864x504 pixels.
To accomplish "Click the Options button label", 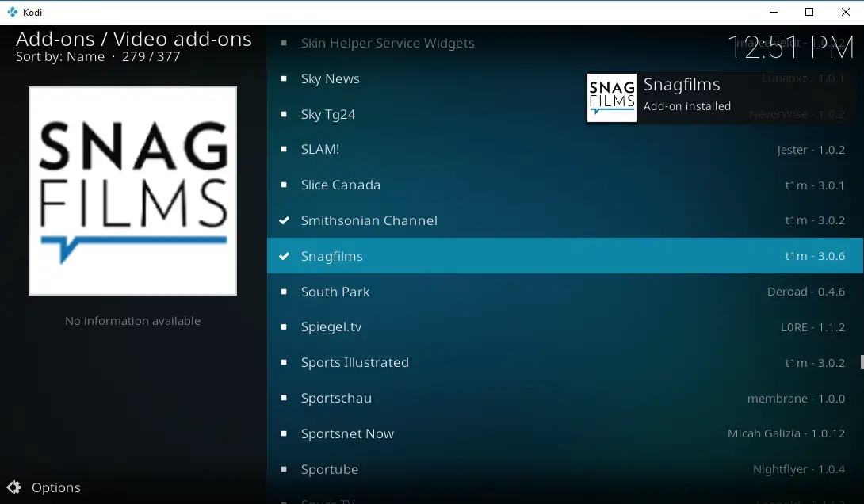I will coord(56,487).
